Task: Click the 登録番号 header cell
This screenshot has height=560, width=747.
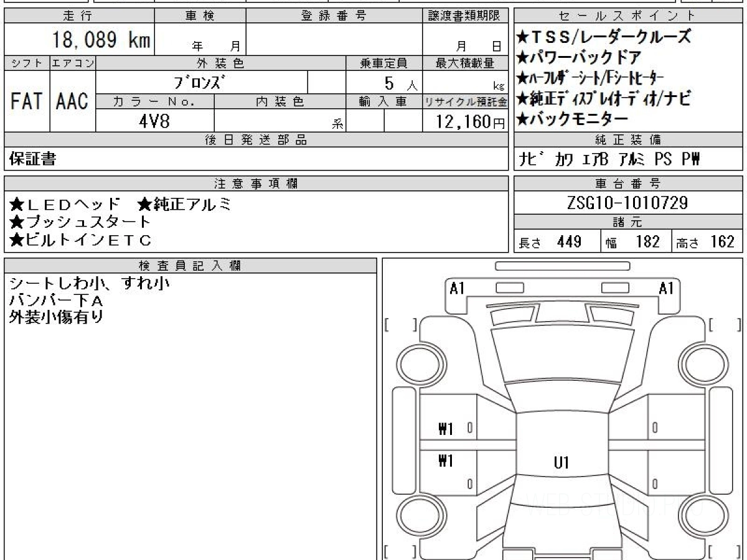Action: point(335,16)
